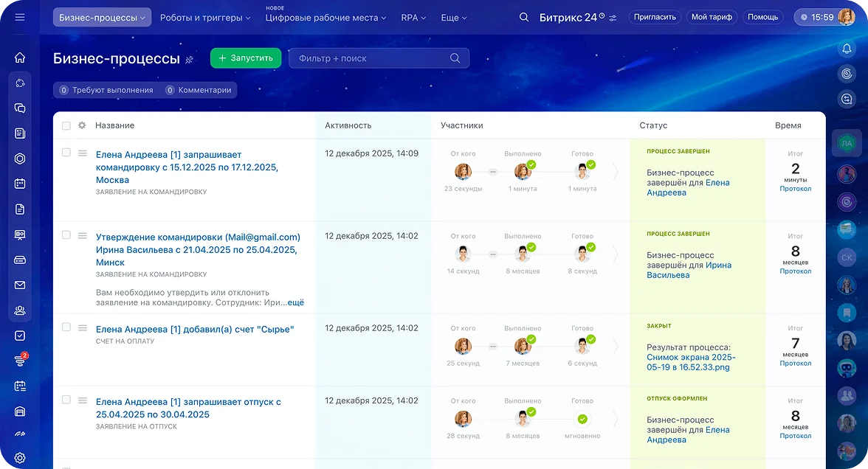Open the robot bot chat in right panel
The height and width of the screenshot is (469, 868).
click(847, 367)
